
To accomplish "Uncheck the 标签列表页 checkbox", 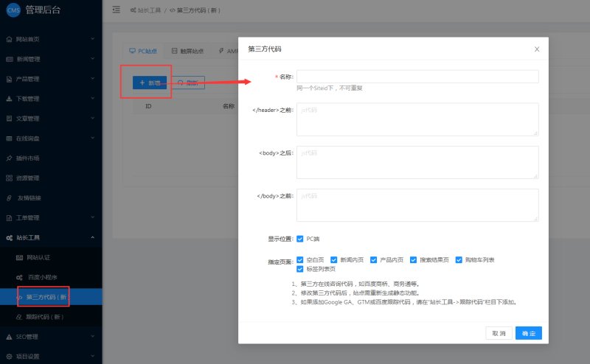I will pos(300,270).
